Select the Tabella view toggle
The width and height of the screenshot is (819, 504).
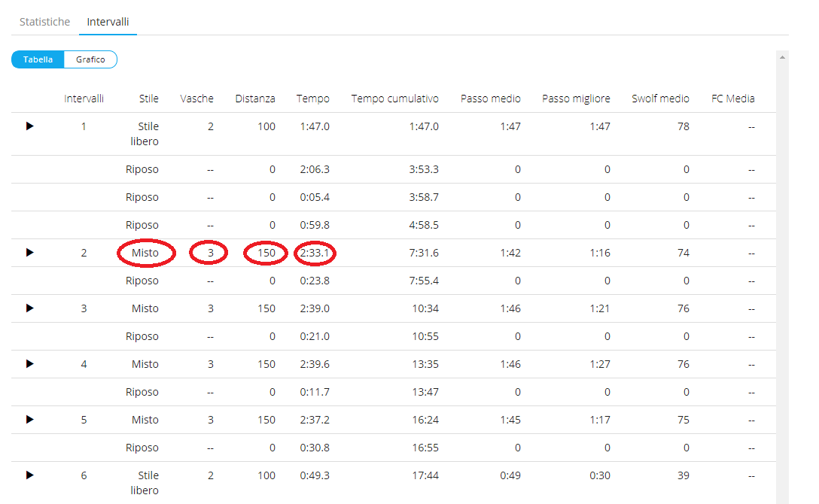pos(38,59)
